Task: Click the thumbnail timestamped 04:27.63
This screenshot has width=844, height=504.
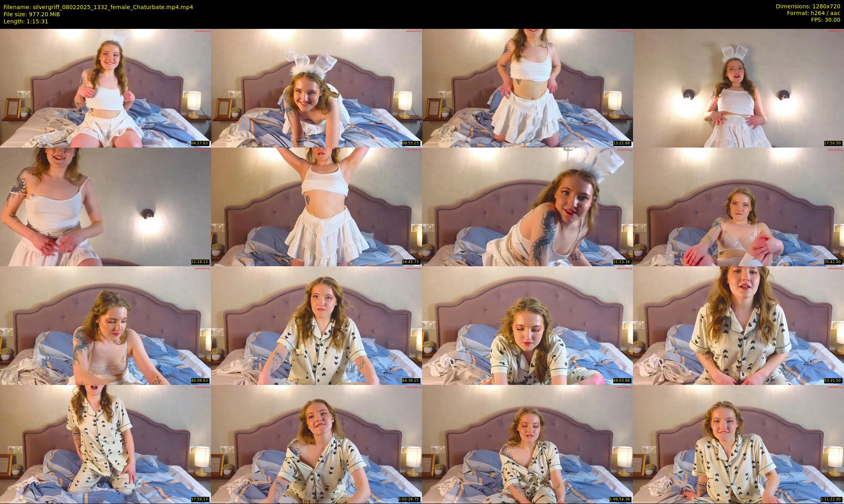Action: [x=105, y=88]
